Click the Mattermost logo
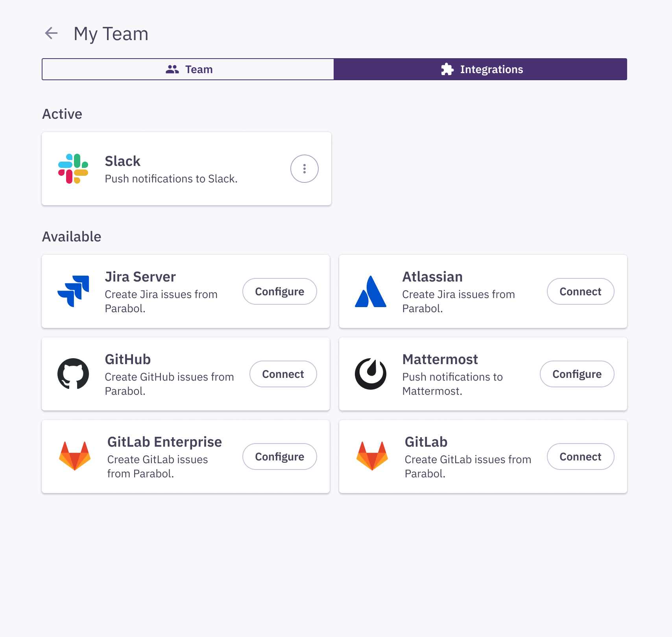The width and height of the screenshot is (672, 637). click(x=370, y=374)
